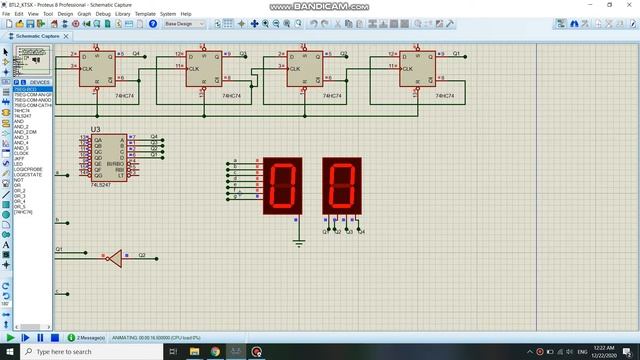640x360 pixels.
Task: Open the Base Design dropdown
Action: [184, 24]
